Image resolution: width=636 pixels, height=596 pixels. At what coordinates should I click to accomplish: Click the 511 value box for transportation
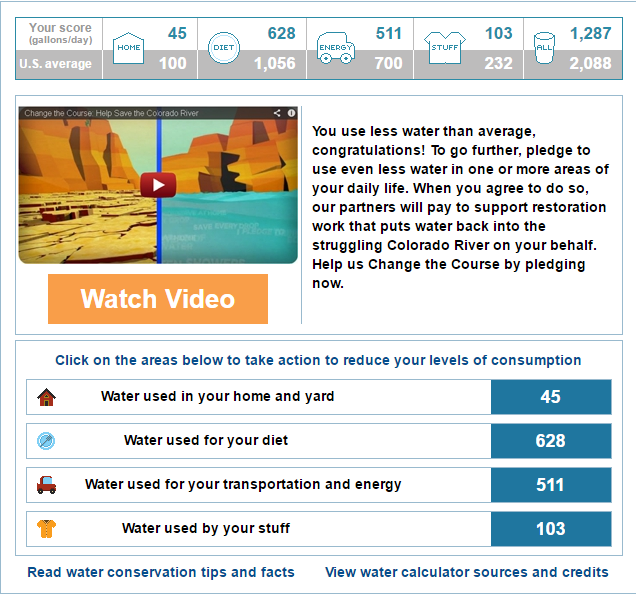click(551, 484)
